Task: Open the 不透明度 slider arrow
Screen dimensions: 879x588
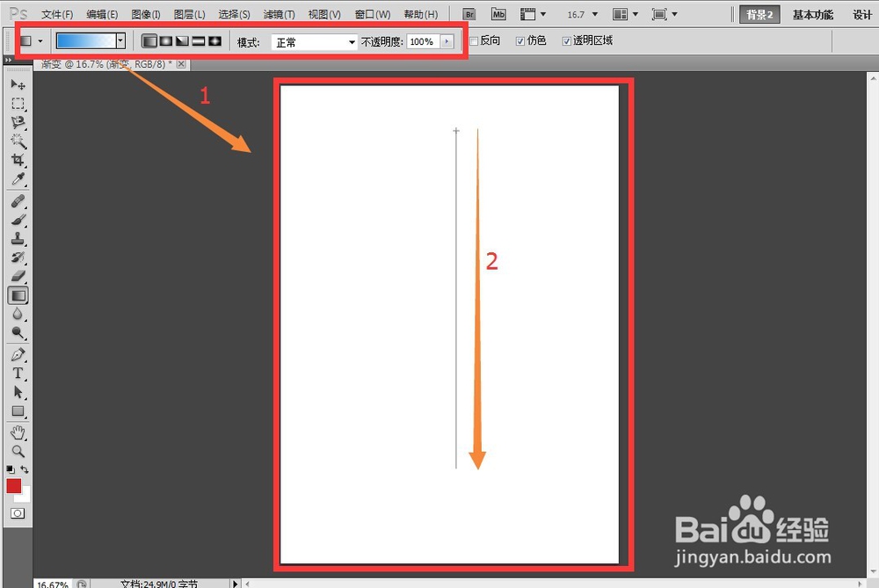Action: [x=447, y=41]
